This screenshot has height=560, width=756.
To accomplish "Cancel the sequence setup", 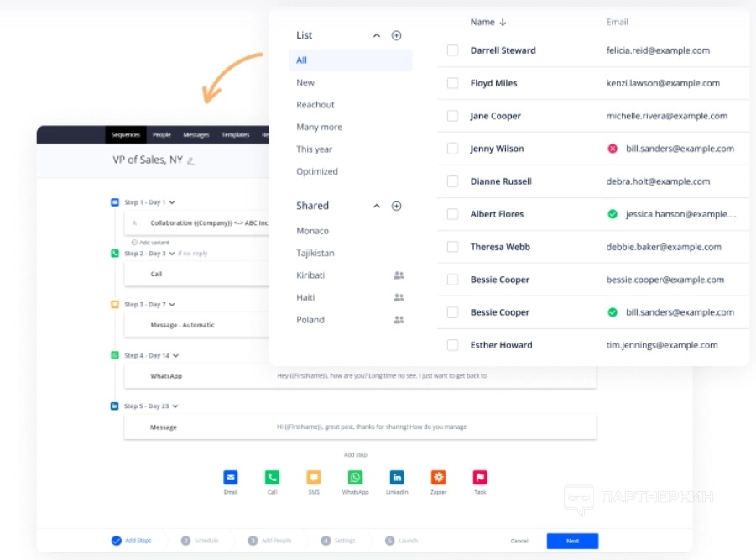I will pyautogui.click(x=519, y=541).
